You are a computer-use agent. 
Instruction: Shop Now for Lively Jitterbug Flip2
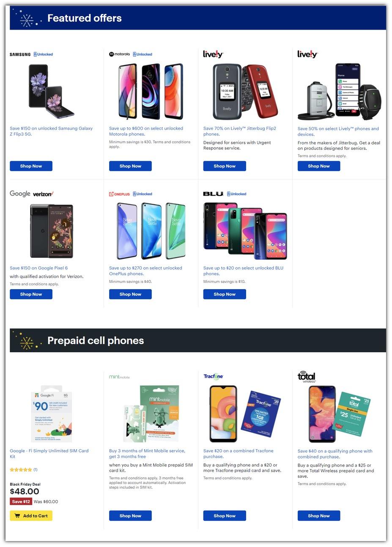pyautogui.click(x=225, y=166)
